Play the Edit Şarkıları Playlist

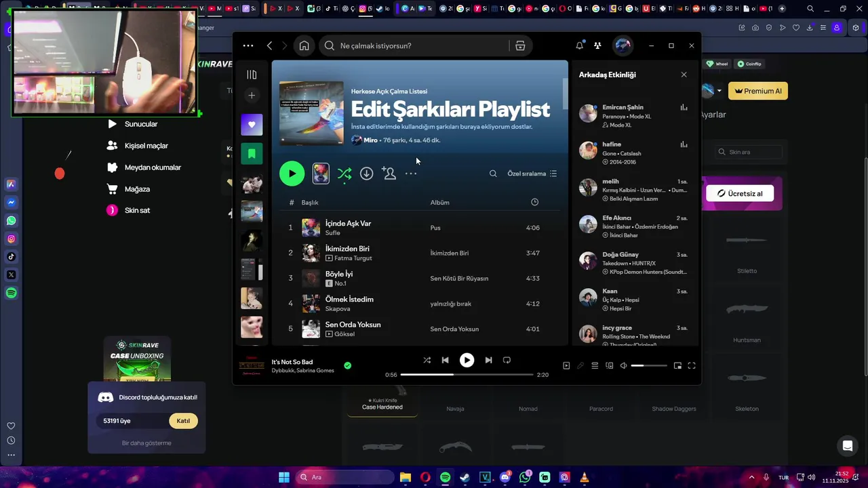coord(292,174)
